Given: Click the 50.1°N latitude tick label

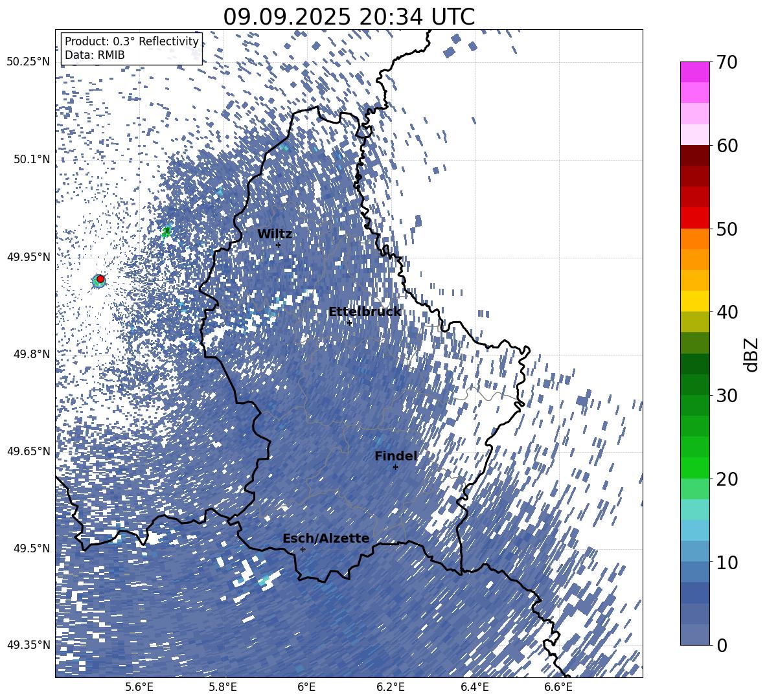Looking at the screenshot, I should tap(32, 159).
